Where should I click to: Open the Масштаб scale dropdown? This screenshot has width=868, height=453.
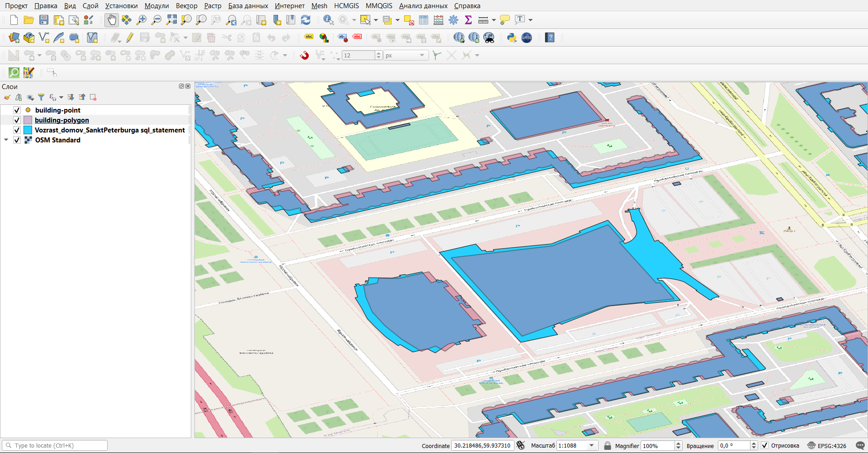click(592, 446)
